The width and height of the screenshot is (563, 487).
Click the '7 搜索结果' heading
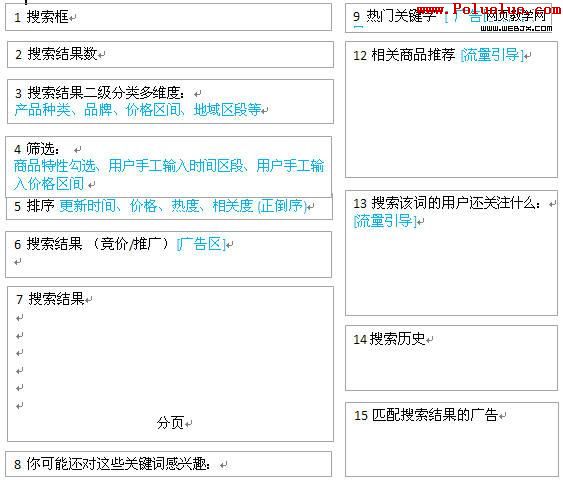coord(50,299)
